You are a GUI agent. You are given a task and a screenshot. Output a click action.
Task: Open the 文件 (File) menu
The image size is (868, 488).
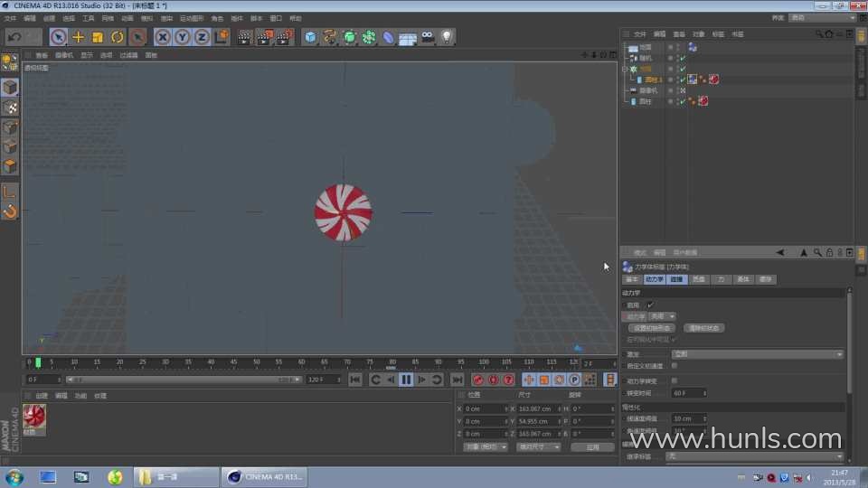pyautogui.click(x=10, y=18)
